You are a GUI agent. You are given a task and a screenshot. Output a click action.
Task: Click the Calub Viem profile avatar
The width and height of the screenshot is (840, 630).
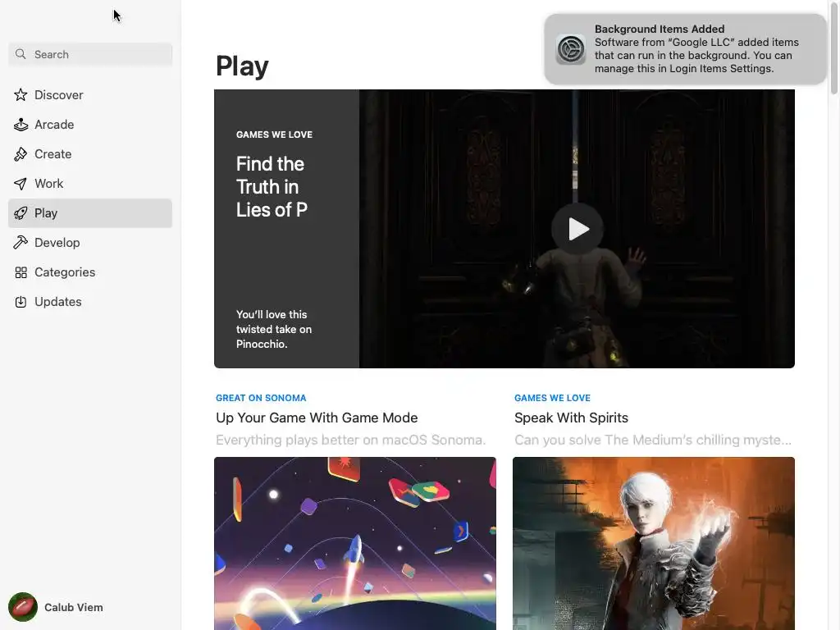[22, 607]
